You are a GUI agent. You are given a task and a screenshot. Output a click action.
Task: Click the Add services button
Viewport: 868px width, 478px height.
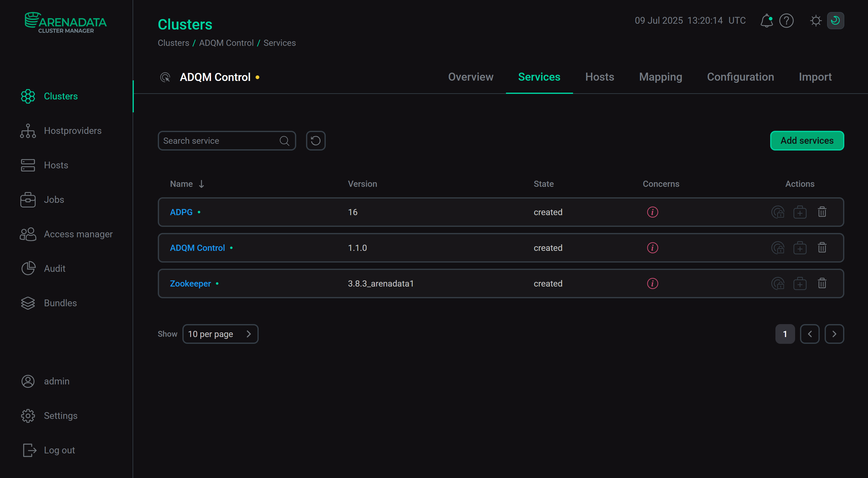click(x=807, y=141)
